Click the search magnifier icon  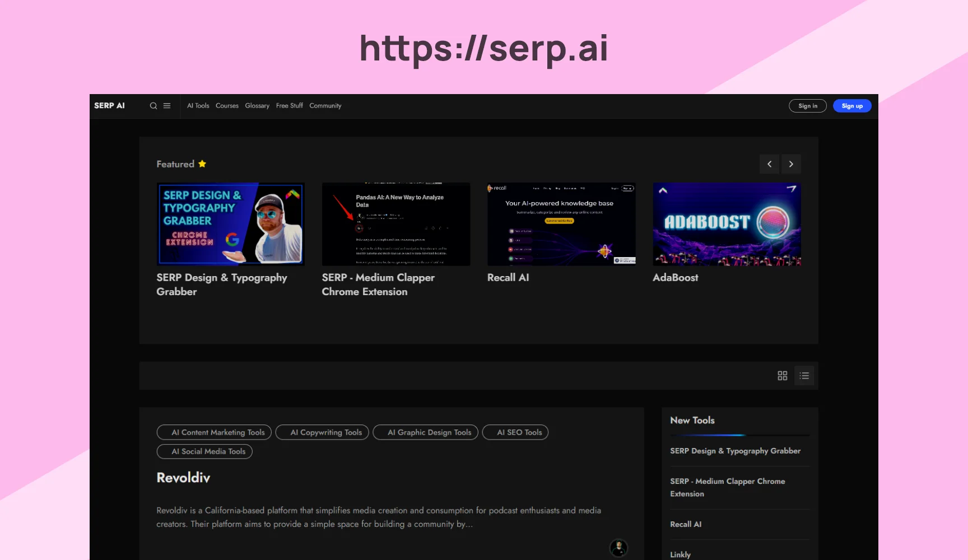[153, 106]
